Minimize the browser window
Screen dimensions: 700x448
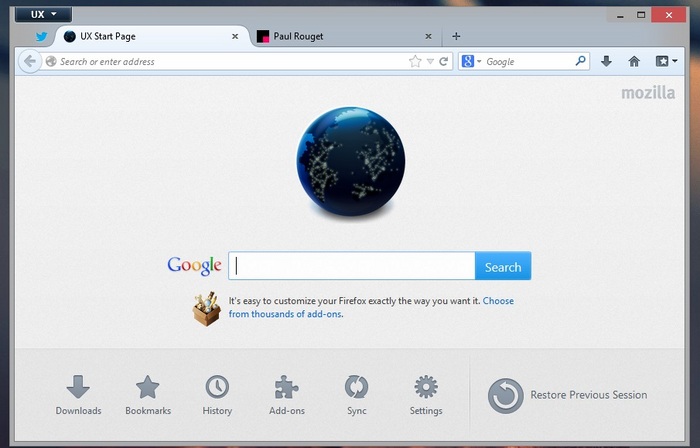(620, 15)
